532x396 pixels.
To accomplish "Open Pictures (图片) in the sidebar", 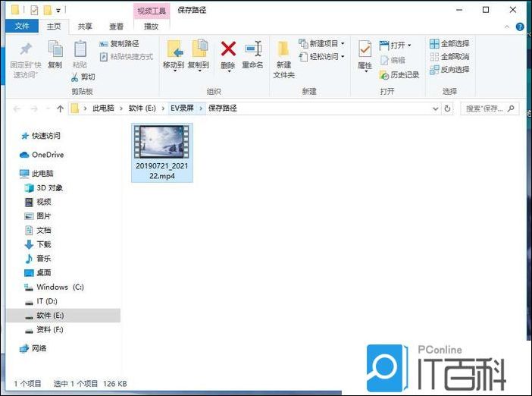I will [38, 216].
